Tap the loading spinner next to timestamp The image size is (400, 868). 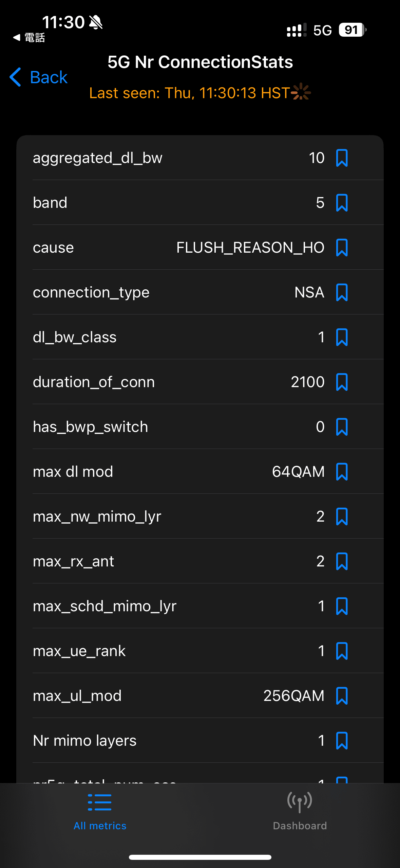point(301,93)
